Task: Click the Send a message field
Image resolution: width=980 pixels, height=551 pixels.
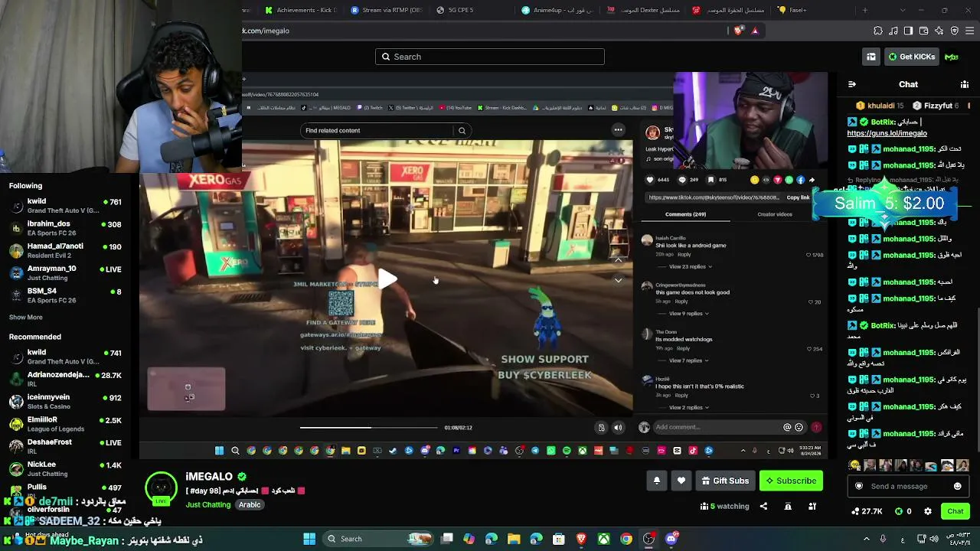Action: coord(908,486)
